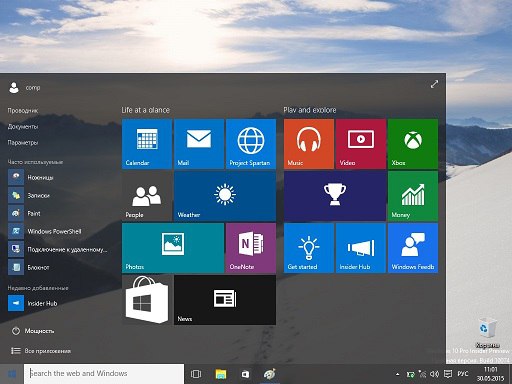The image size is (512, 384).
Task: Click the Windows Start button
Action: (12, 374)
